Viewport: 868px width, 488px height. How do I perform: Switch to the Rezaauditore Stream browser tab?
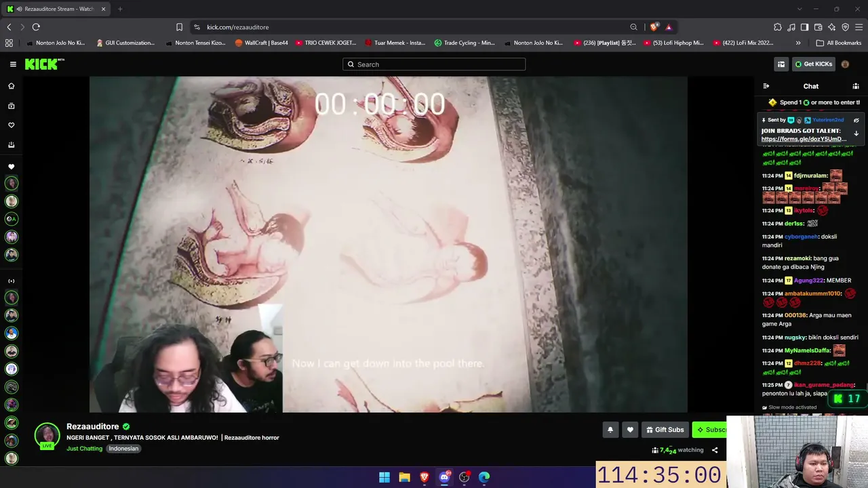[x=57, y=9]
